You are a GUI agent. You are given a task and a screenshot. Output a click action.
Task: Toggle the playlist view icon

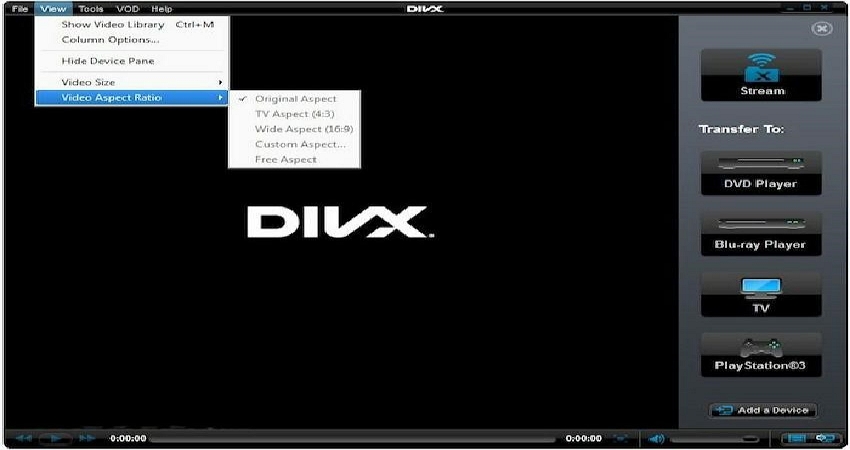click(x=796, y=438)
